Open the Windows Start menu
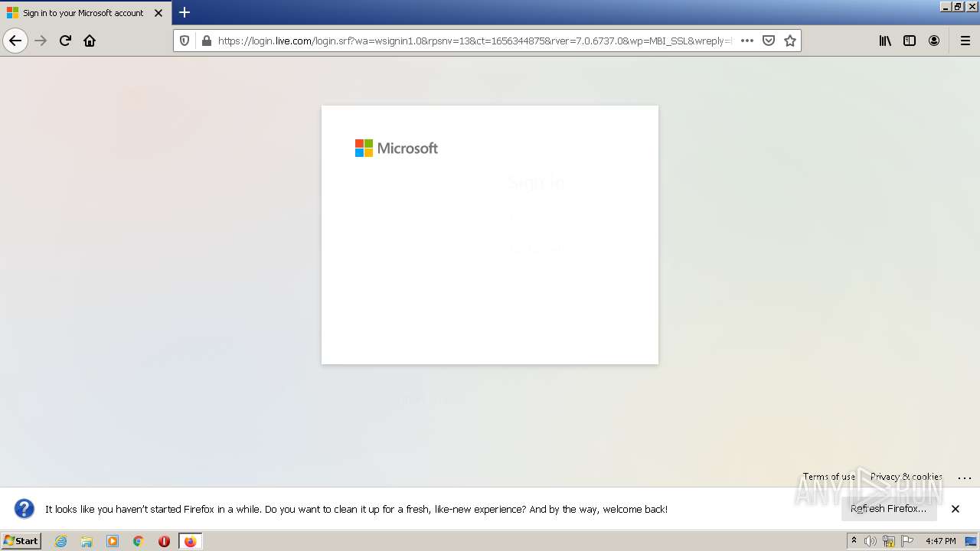 click(21, 541)
